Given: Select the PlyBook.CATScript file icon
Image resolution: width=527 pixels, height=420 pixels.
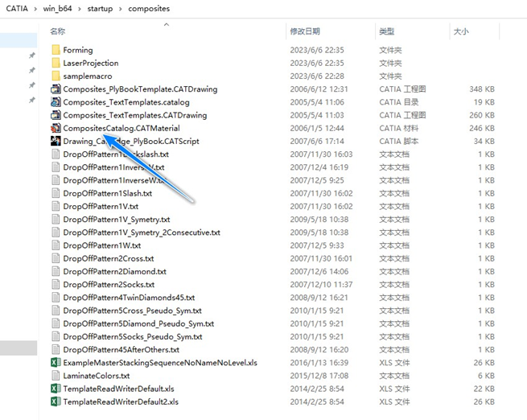Looking at the screenshot, I should [56, 141].
